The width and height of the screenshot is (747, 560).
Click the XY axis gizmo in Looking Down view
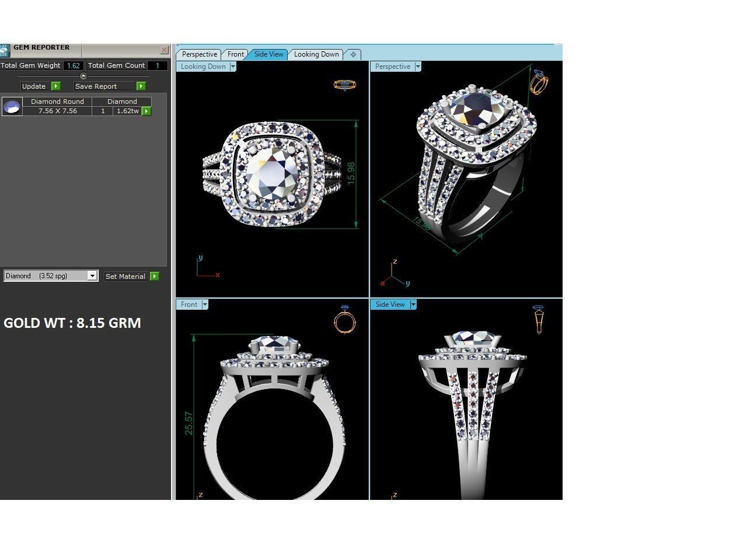point(208,267)
